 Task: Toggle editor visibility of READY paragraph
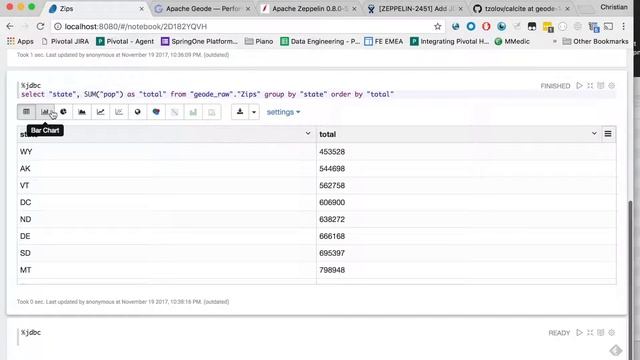590,333
